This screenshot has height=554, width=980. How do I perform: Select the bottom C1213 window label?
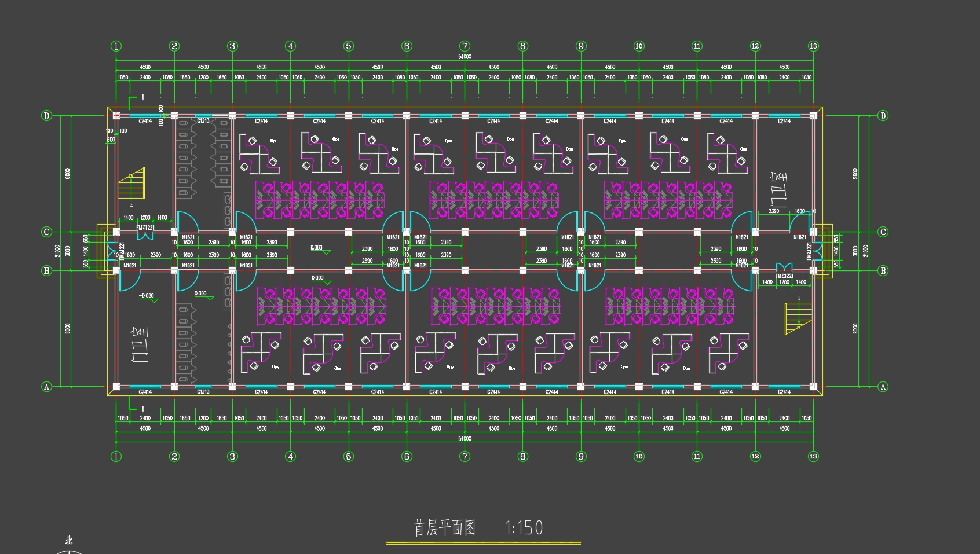click(x=203, y=392)
